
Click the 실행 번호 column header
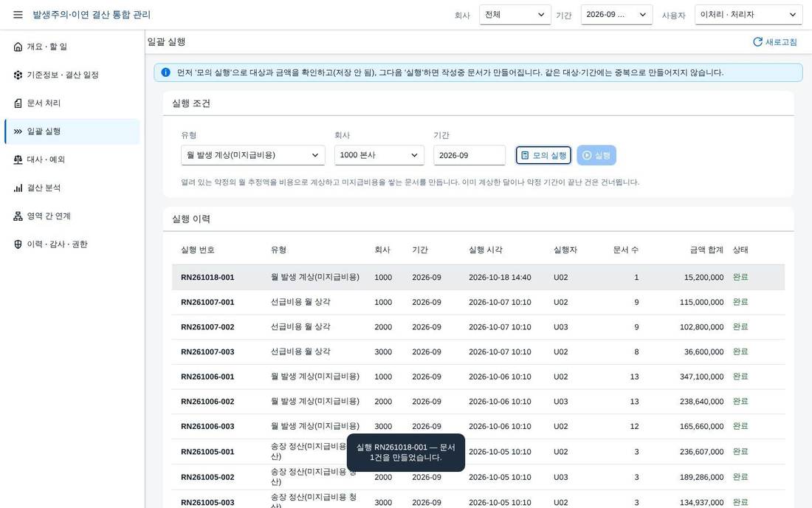(197, 250)
